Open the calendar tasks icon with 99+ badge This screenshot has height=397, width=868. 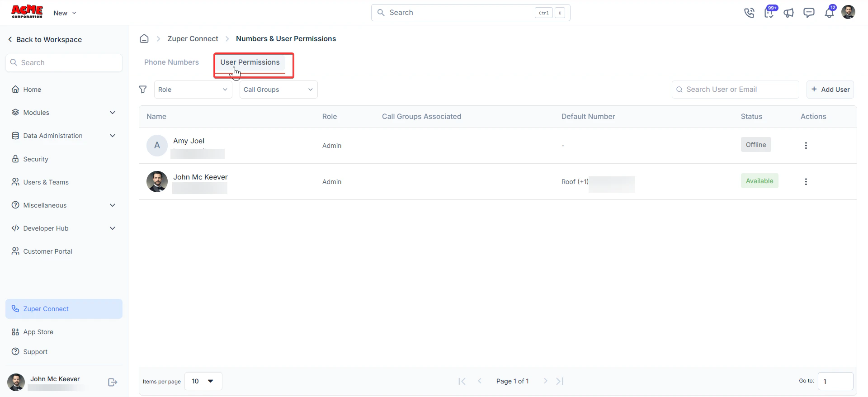tap(769, 12)
